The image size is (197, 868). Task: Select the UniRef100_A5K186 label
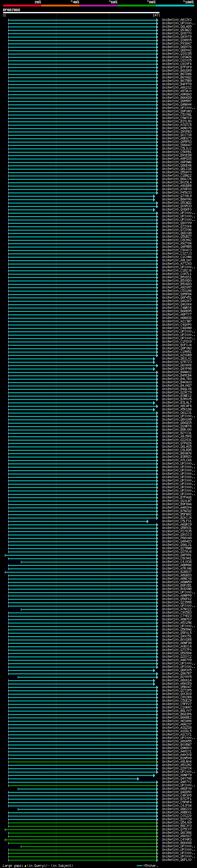point(177,410)
